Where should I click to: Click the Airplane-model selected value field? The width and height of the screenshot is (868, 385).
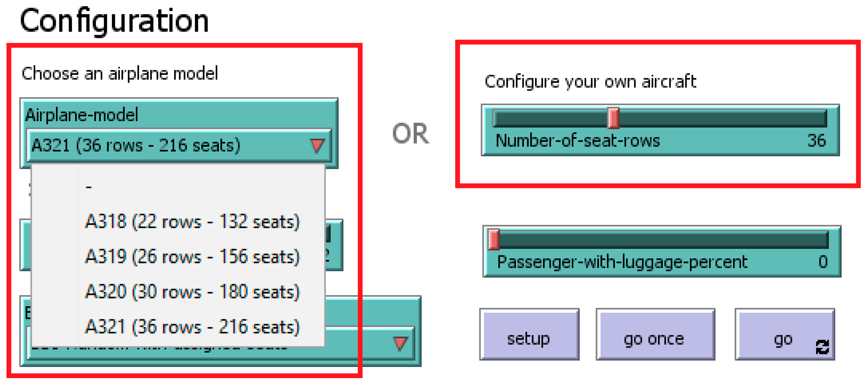point(169,146)
